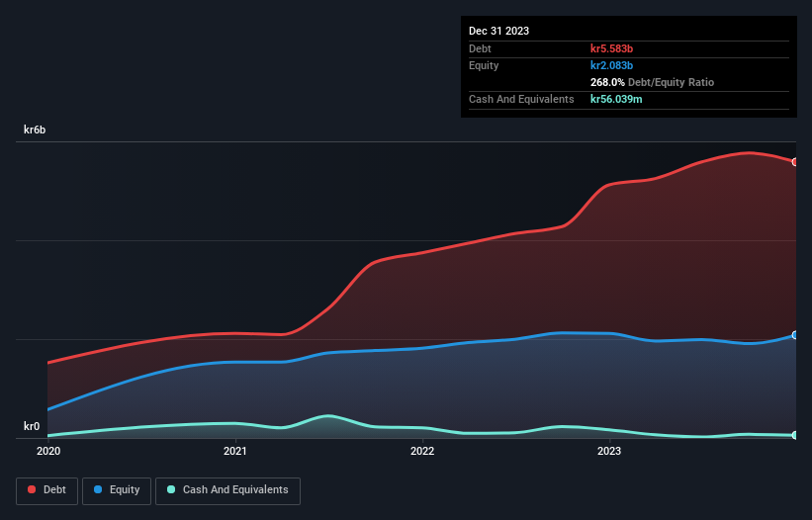
Task: Click Cash And Equivalents tooltip label
Action: tap(521, 99)
